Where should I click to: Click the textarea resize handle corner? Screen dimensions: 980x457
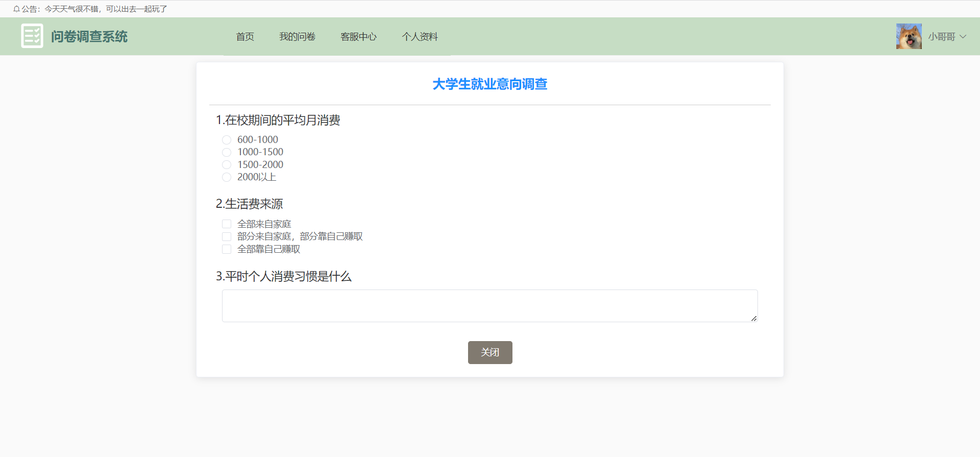click(754, 318)
